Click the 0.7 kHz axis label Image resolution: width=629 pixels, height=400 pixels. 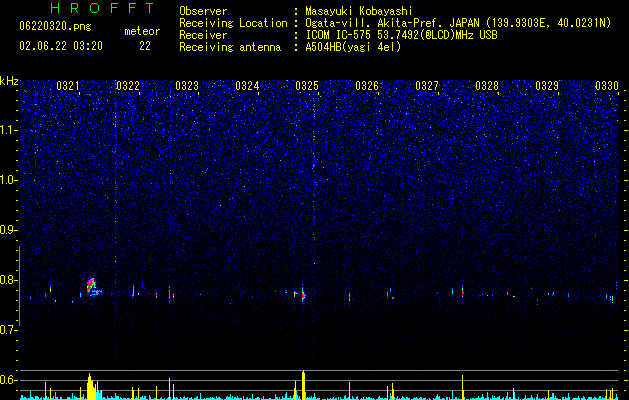[8, 330]
